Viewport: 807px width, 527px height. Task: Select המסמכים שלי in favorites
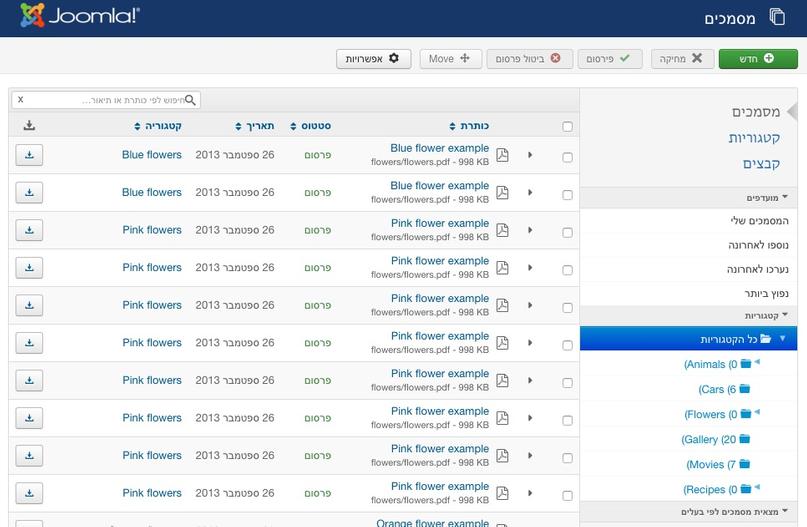(x=759, y=221)
